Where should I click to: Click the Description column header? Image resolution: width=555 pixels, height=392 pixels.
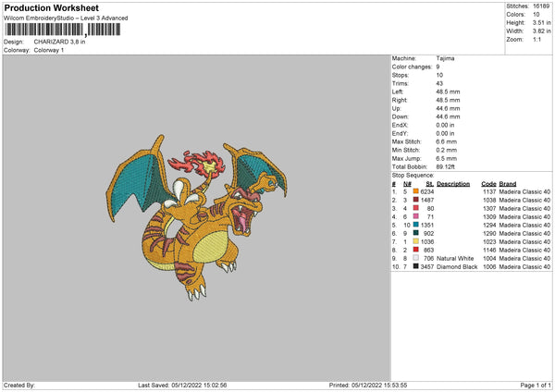tap(453, 184)
